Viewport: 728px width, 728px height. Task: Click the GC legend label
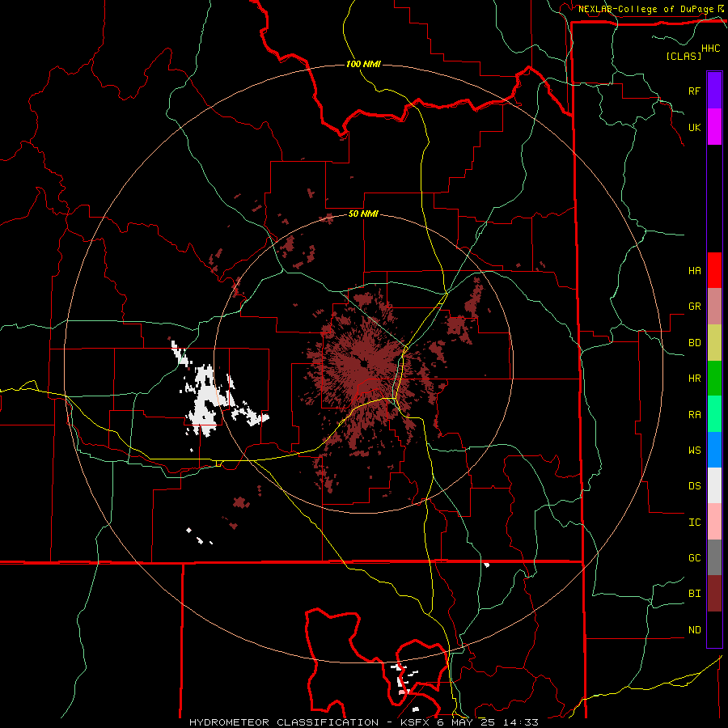pos(694,558)
